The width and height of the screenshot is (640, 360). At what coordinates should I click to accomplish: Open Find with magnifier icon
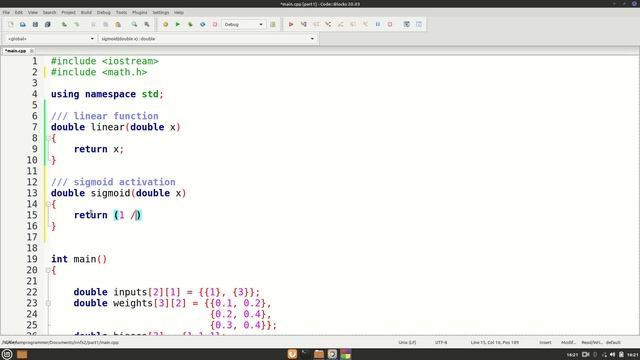[x=134, y=24]
